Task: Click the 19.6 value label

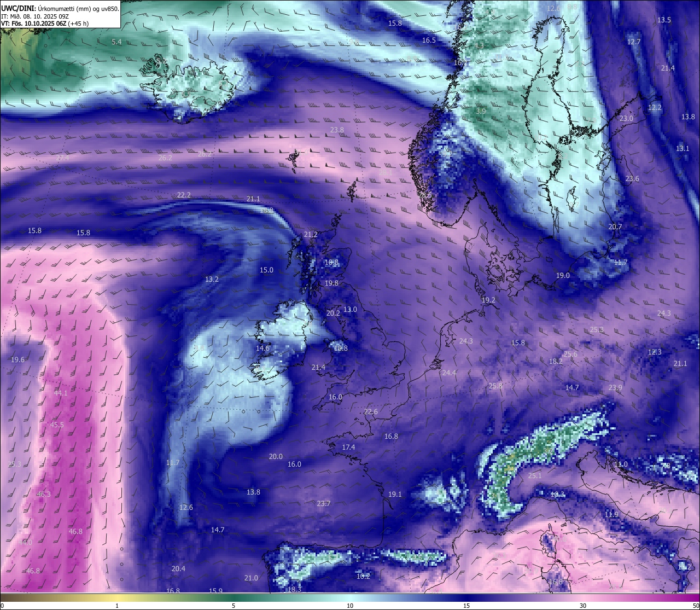Action: [x=17, y=359]
